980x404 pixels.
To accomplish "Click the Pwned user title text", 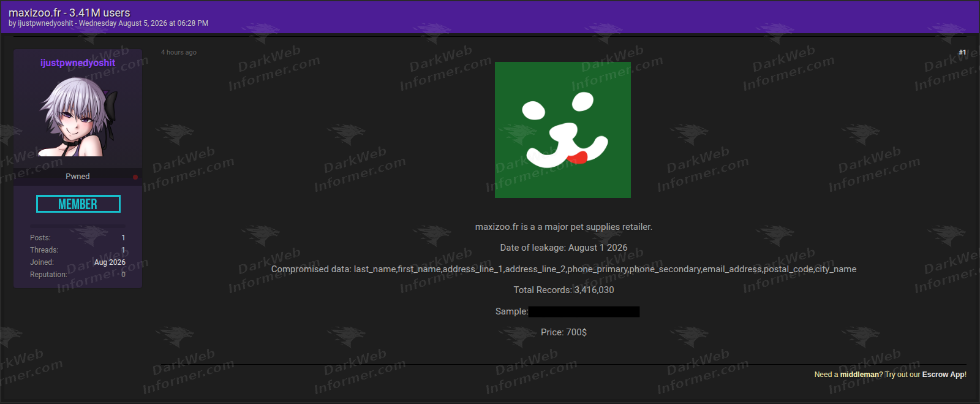I will [x=78, y=176].
